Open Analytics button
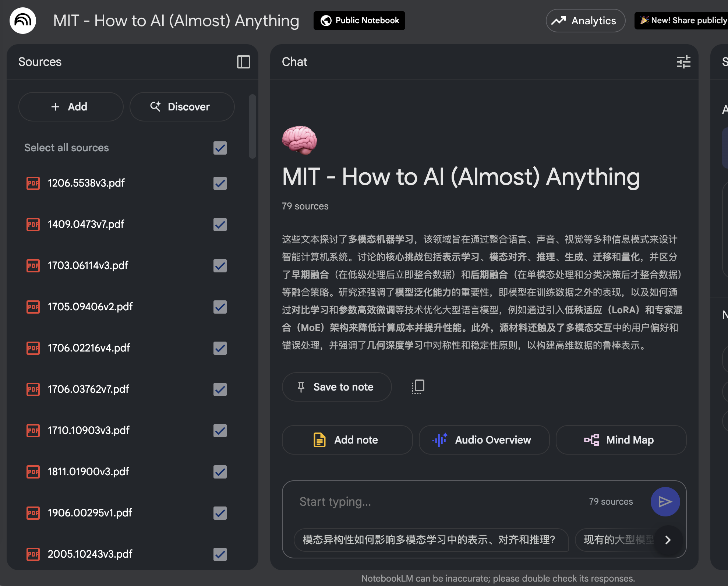This screenshot has width=728, height=586. (x=585, y=21)
